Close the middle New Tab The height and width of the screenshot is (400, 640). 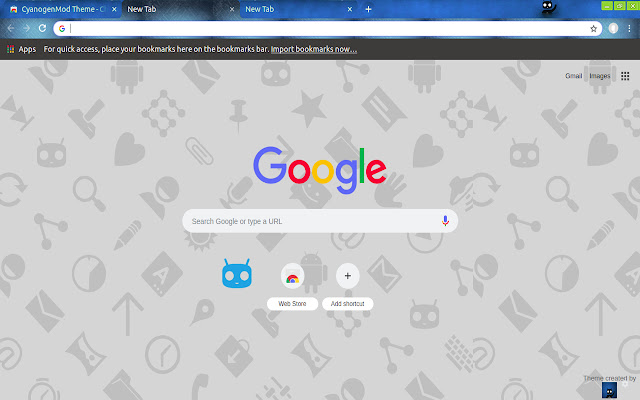click(232, 9)
